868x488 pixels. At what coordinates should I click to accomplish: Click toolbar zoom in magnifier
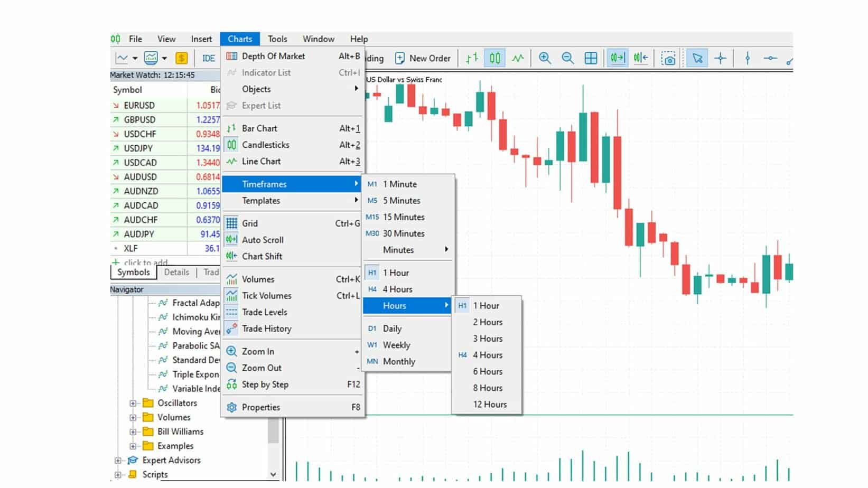coord(545,58)
